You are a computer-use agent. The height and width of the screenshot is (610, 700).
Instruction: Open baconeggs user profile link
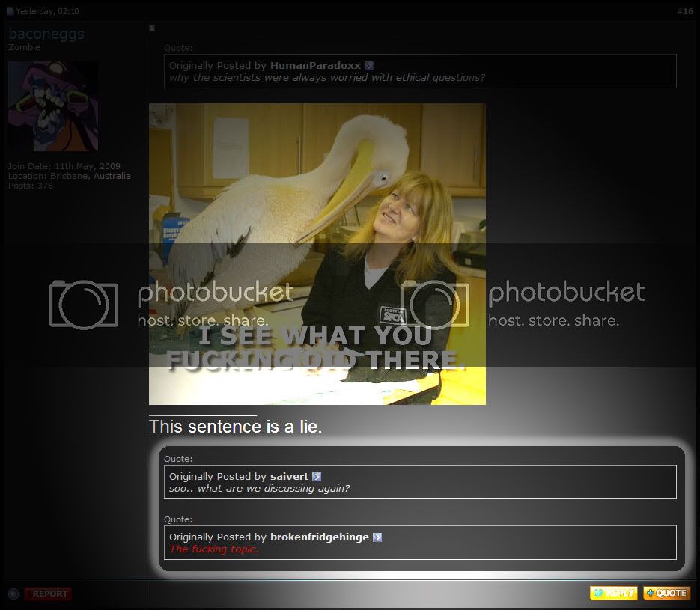46,34
